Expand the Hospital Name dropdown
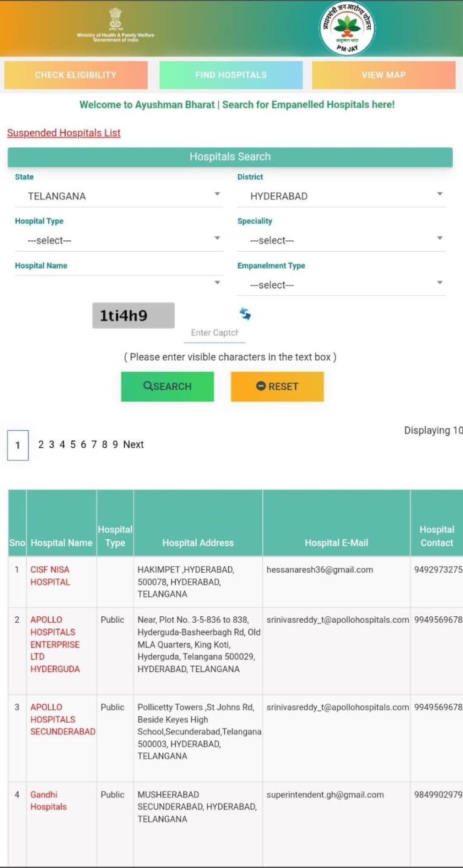Image resolution: width=463 pixels, height=868 pixels. coord(119,283)
